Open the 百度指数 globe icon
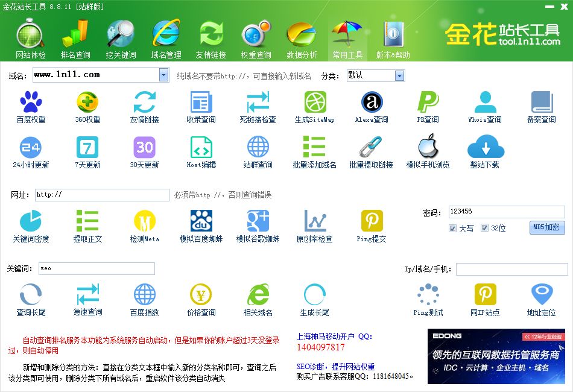573x392 pixels. click(144, 294)
